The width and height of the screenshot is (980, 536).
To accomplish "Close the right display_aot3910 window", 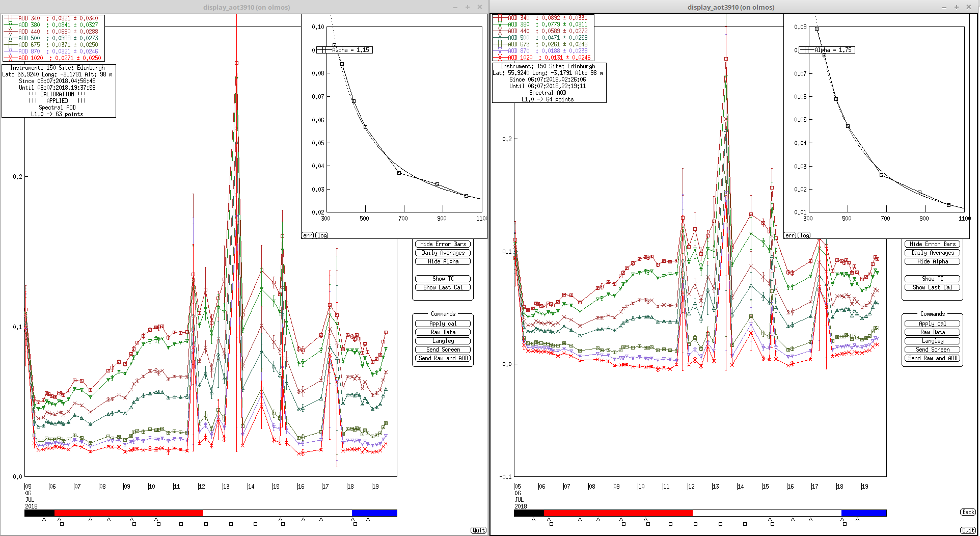I will pyautogui.click(x=969, y=7).
